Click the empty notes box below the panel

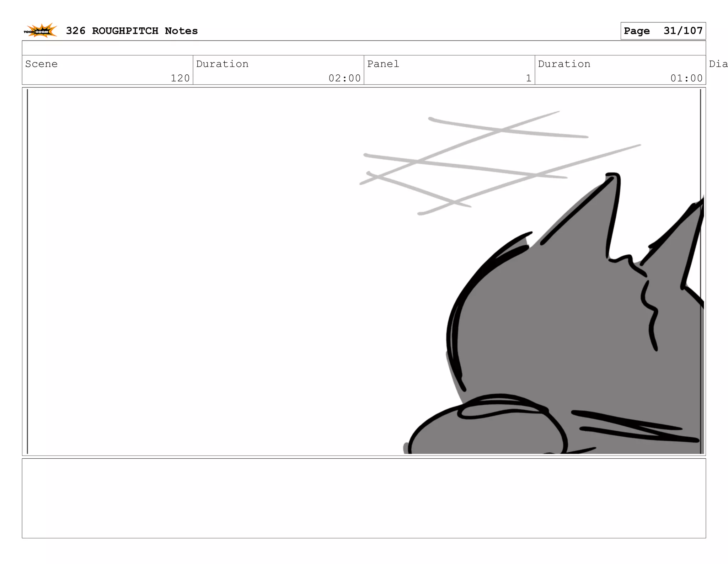(x=364, y=498)
